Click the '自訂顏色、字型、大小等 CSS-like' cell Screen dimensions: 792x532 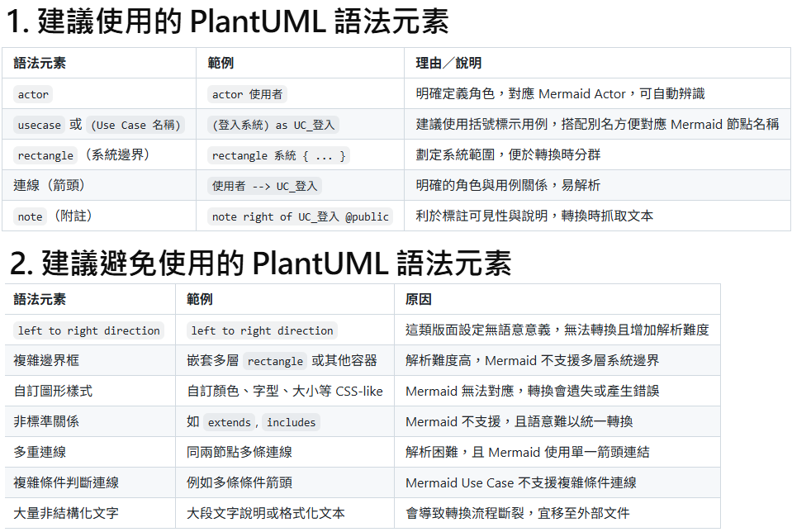[x=285, y=391]
